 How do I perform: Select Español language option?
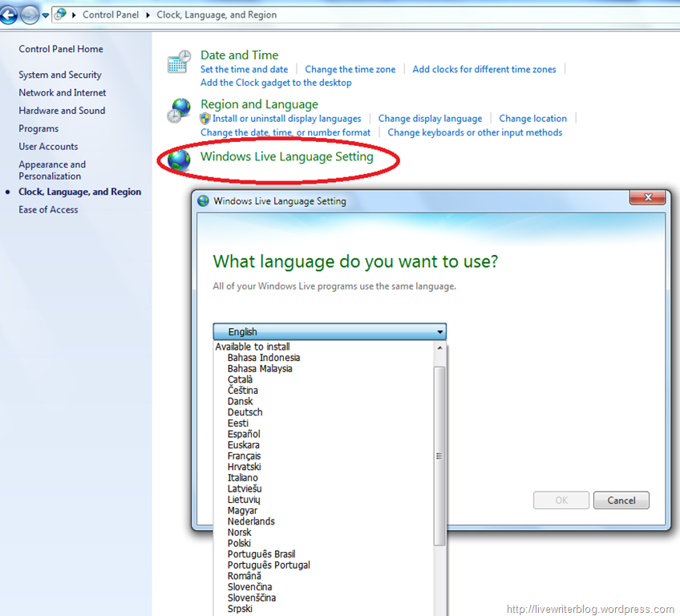coord(244,434)
